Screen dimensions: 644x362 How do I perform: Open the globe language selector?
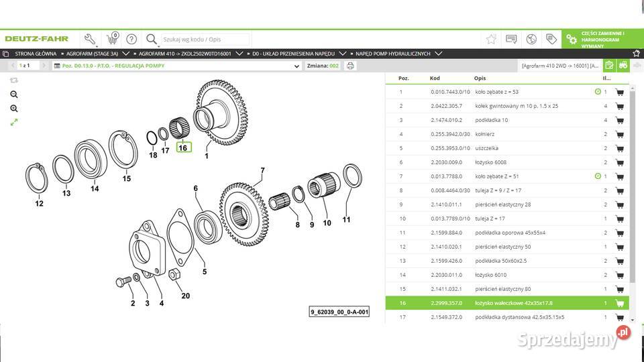(531, 39)
